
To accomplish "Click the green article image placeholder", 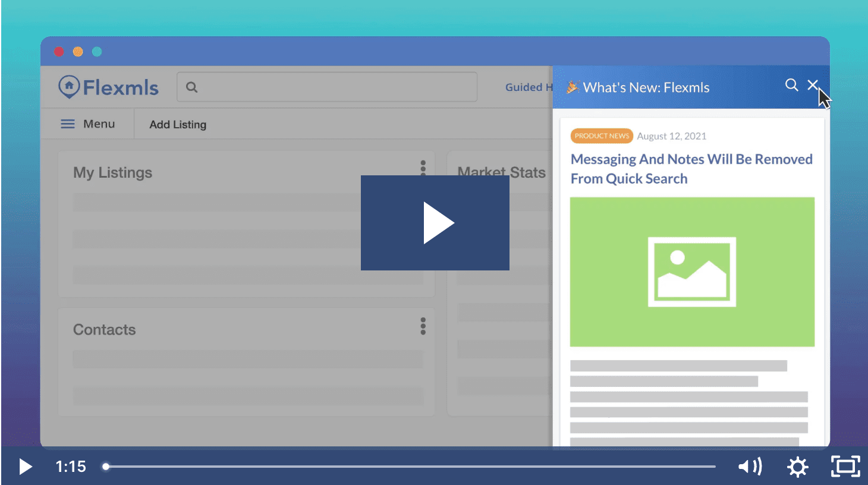I will click(692, 272).
